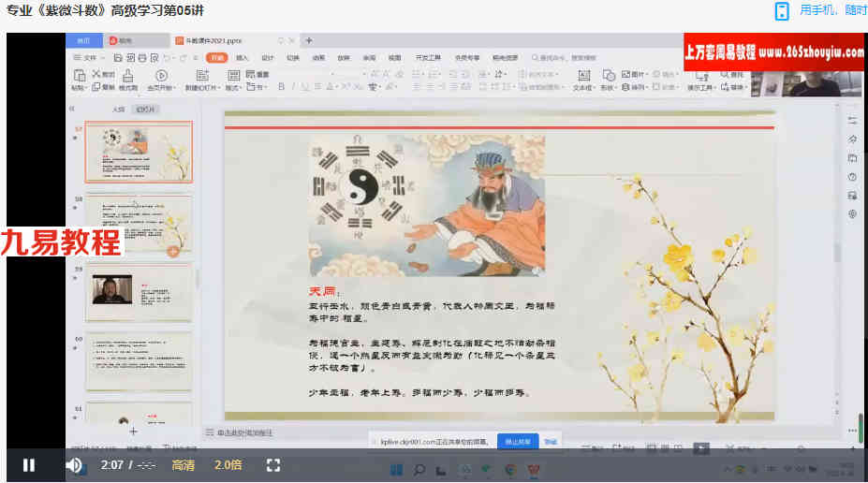The width and height of the screenshot is (868, 483).
Task: Hide the screen sharing notification
Action: pyautogui.click(x=551, y=442)
